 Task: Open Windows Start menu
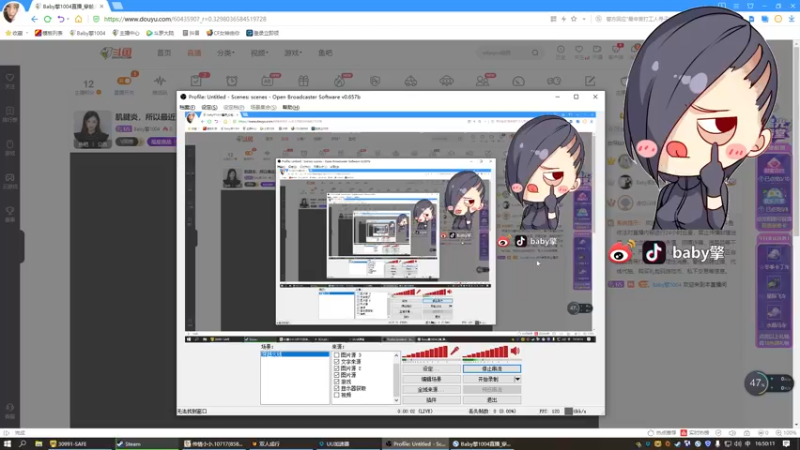point(7,444)
